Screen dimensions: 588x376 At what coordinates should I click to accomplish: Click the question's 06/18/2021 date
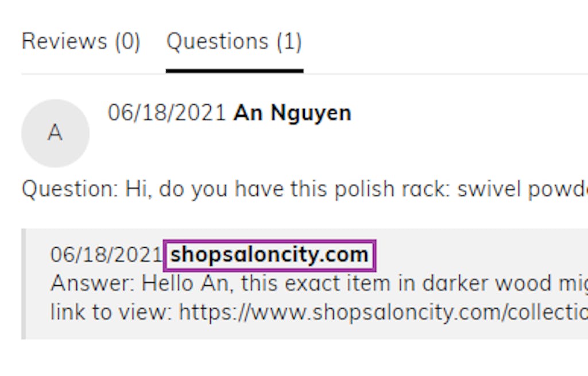click(x=167, y=113)
